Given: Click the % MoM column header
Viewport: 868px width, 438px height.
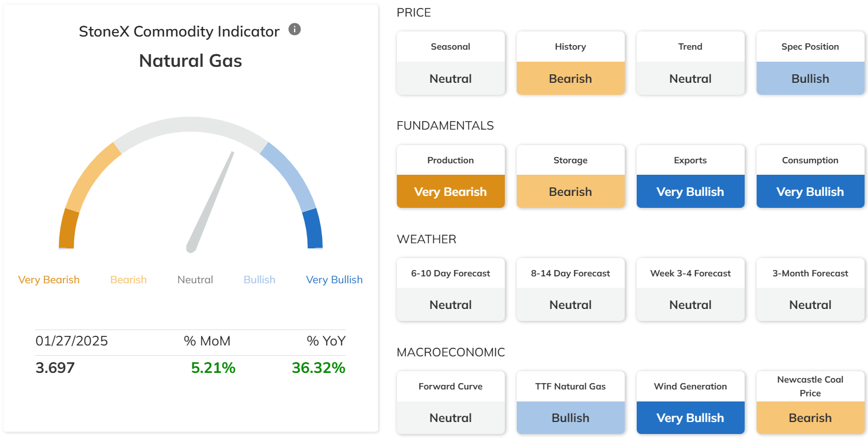Looking at the screenshot, I should [x=207, y=341].
